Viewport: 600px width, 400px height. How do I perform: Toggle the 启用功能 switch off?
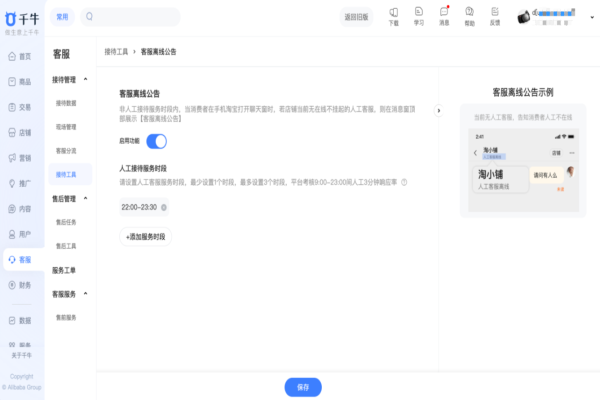(156, 141)
